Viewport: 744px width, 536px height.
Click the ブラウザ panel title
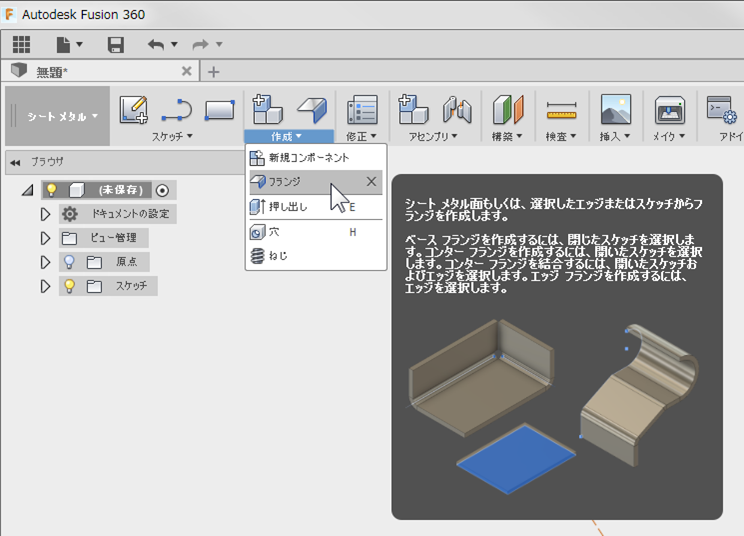tap(47, 162)
